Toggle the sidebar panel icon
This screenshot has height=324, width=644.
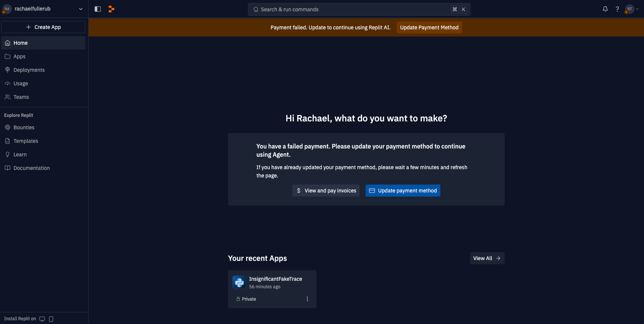coord(98,9)
